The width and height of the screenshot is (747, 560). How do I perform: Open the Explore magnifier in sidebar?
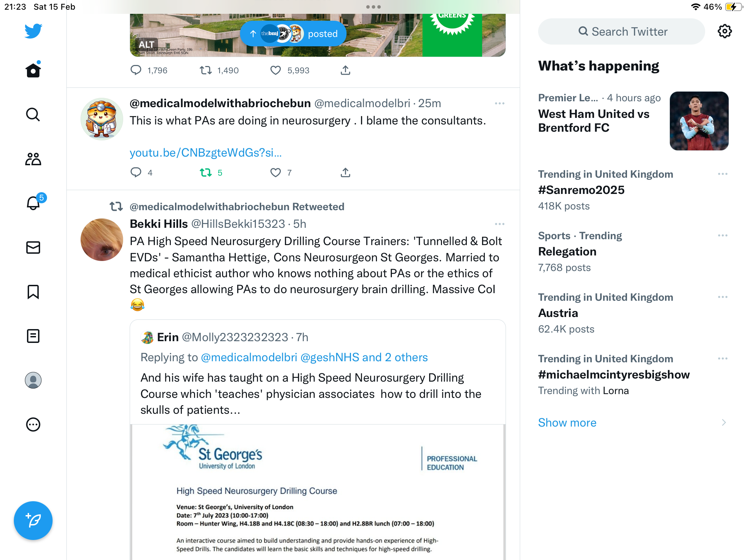click(x=33, y=114)
